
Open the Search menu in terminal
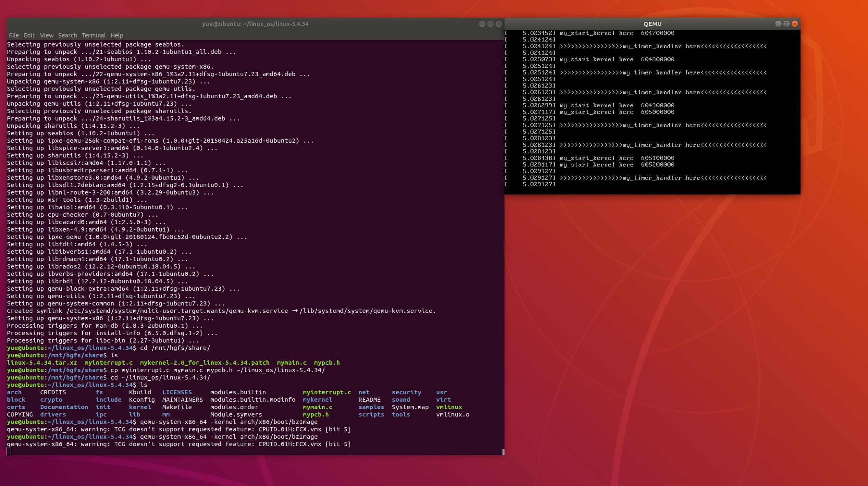(67, 35)
